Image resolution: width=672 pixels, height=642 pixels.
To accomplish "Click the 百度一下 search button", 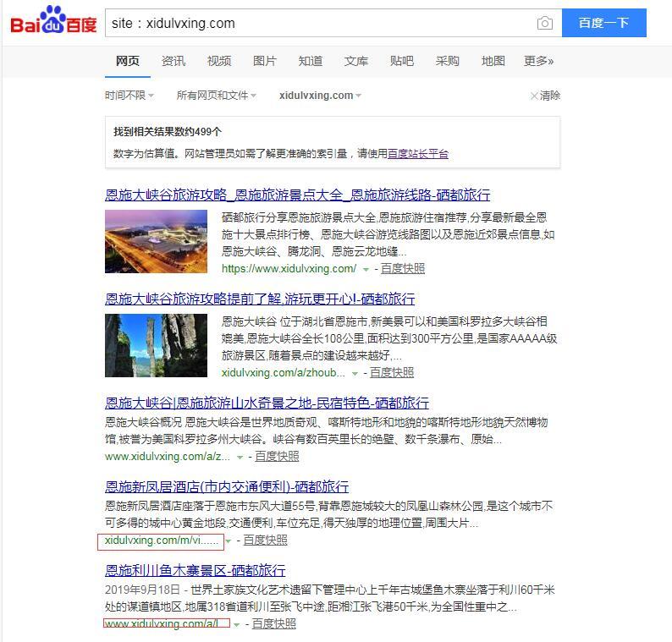I will 603,23.
